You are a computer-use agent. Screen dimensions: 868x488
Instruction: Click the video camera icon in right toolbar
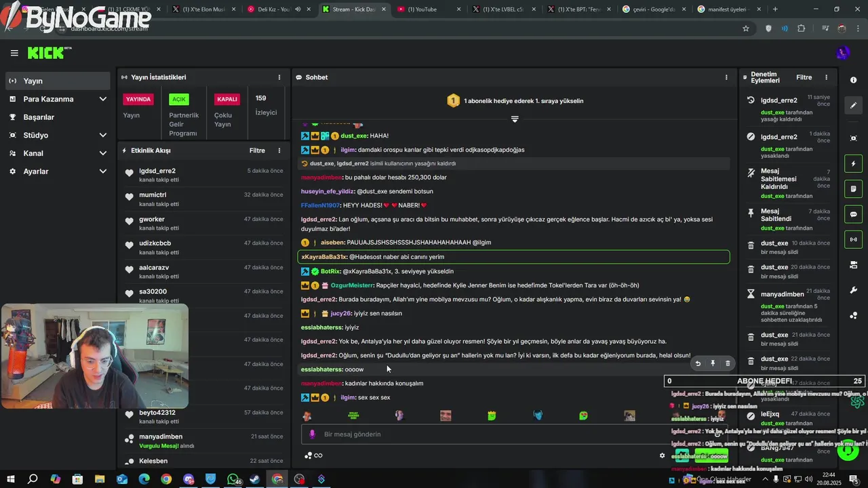[x=853, y=264]
